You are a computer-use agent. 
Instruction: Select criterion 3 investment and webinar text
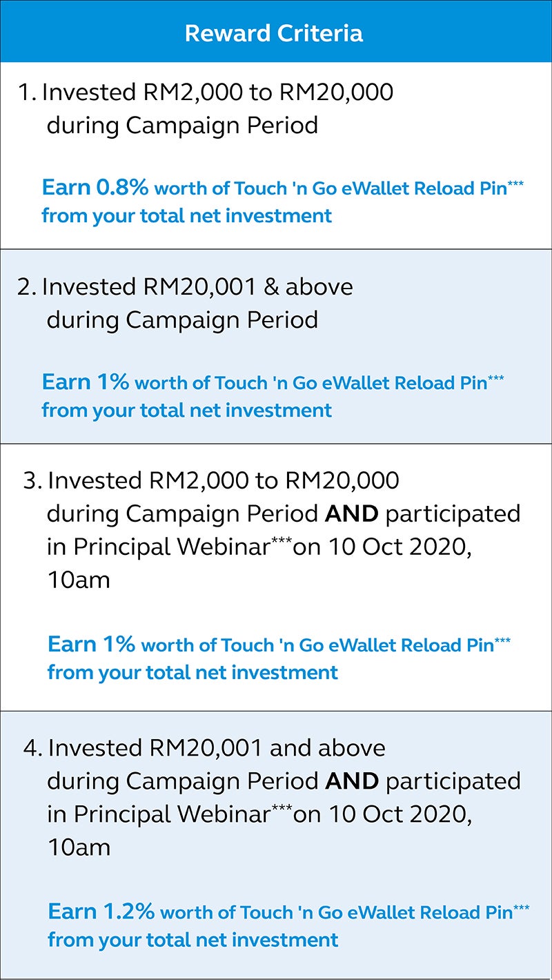point(272,529)
